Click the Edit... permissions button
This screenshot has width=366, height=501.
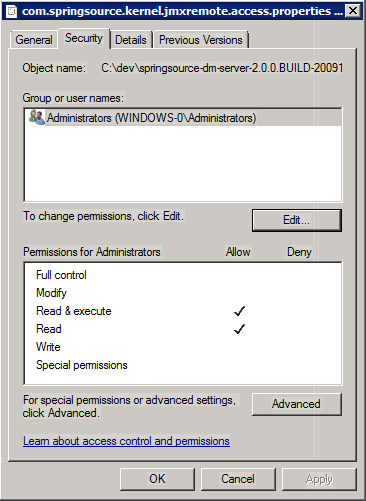click(297, 220)
